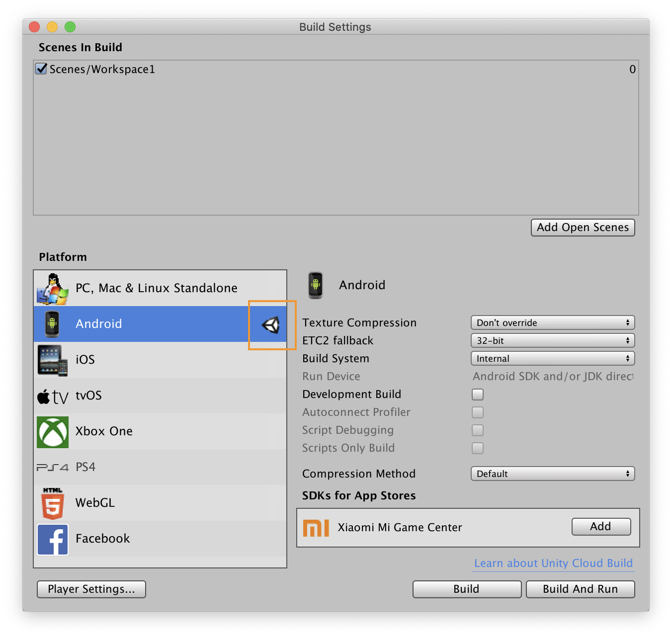Click the Build And Run button
The height and width of the screenshot is (638, 672).
tap(581, 589)
